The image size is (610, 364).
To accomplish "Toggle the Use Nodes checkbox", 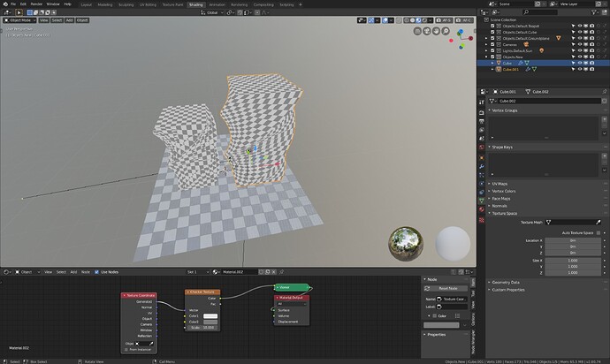I will (97, 272).
